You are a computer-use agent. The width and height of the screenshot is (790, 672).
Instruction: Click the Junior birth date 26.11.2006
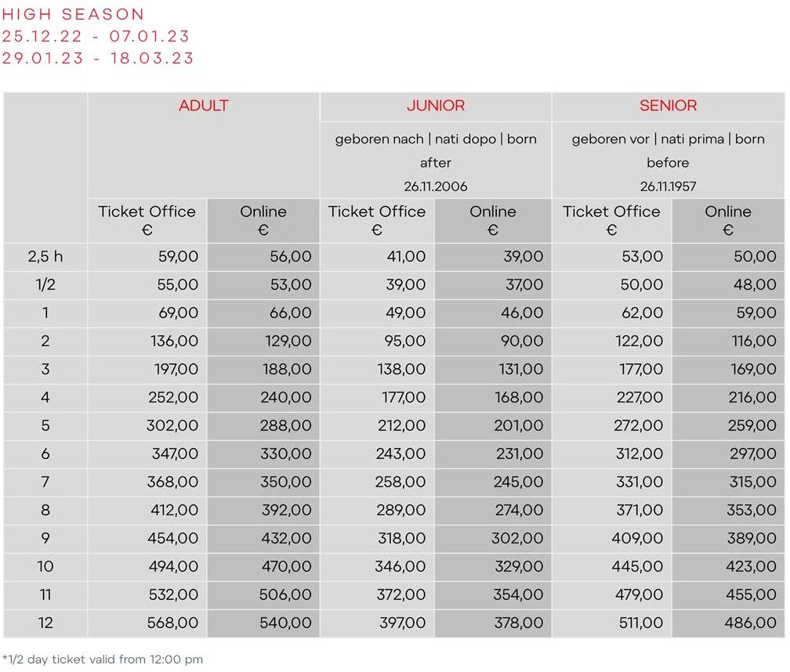(435, 186)
